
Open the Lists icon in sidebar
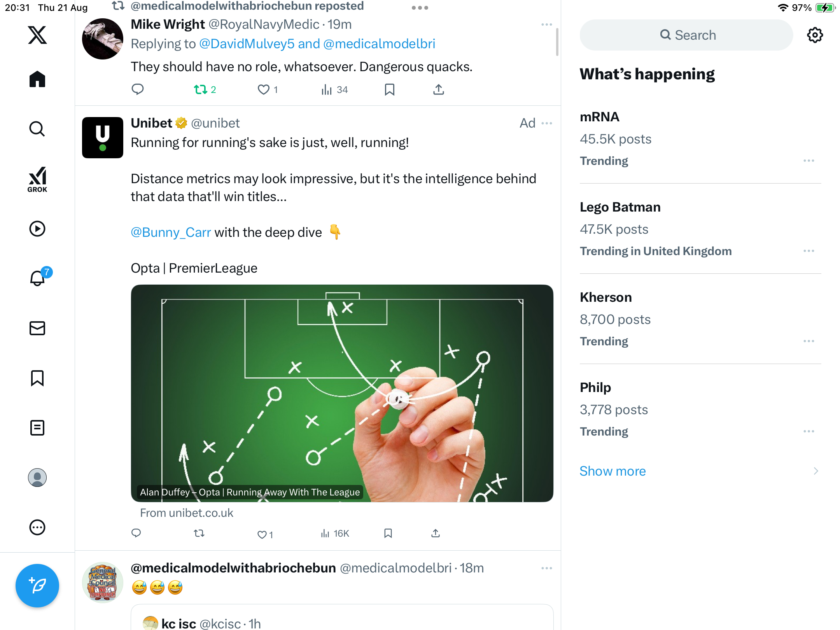point(37,428)
